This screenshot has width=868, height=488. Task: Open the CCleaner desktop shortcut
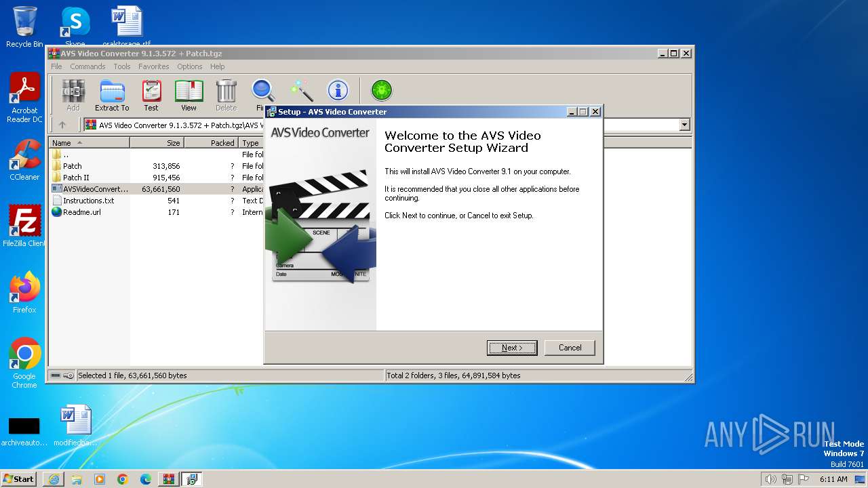tap(24, 160)
